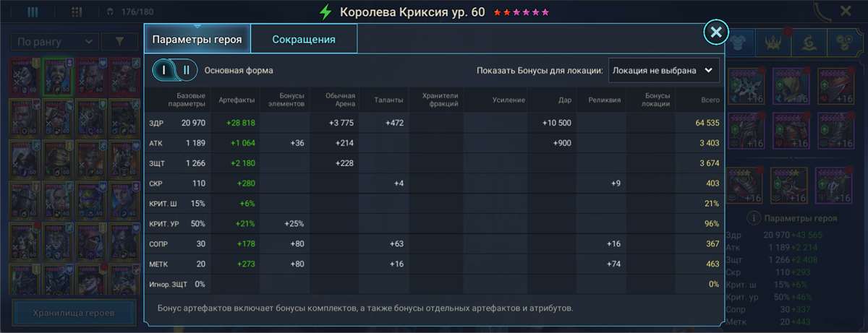Click the Хранилища героев button
Viewport: 868px width, 333px height.
click(74, 313)
